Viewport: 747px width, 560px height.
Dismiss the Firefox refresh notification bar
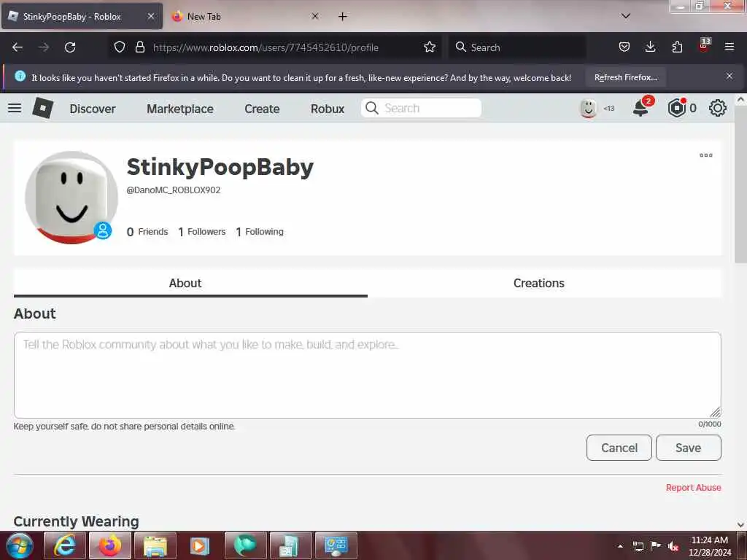[x=729, y=76]
